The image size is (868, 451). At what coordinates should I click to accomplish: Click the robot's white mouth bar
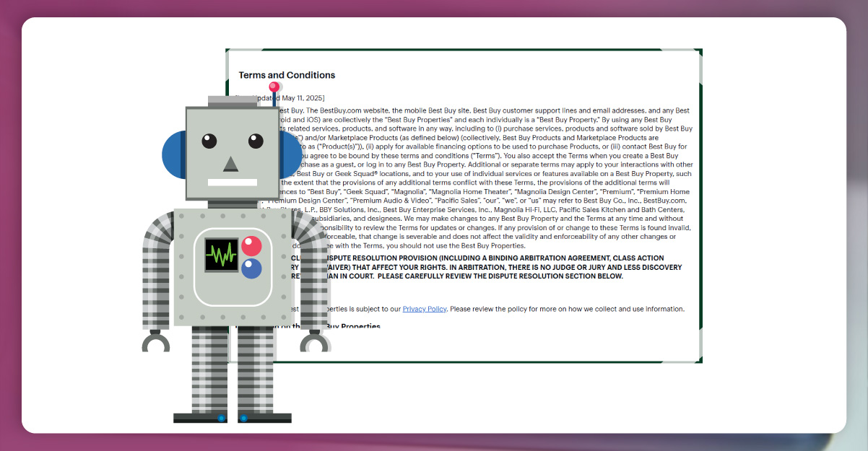(x=232, y=183)
